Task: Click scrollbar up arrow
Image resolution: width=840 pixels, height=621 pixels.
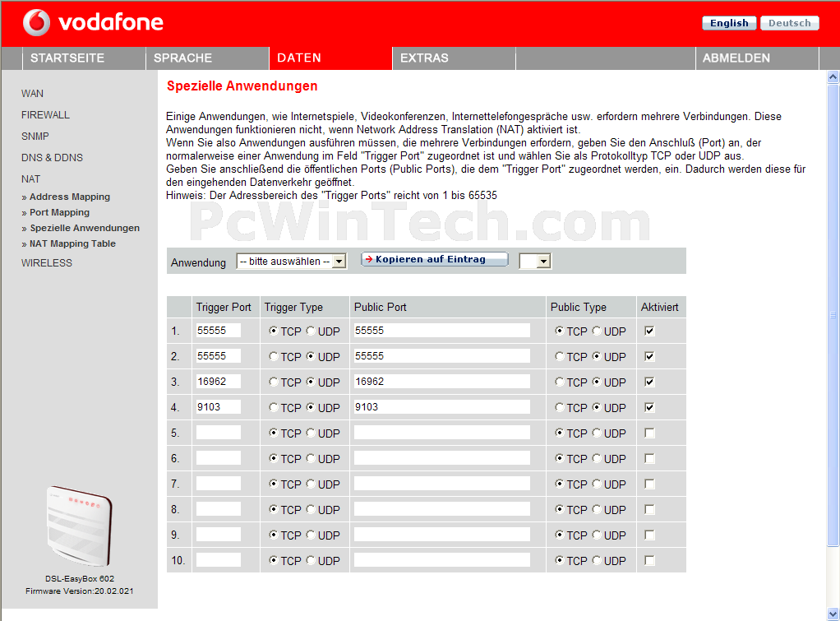Action: pyautogui.click(x=833, y=77)
